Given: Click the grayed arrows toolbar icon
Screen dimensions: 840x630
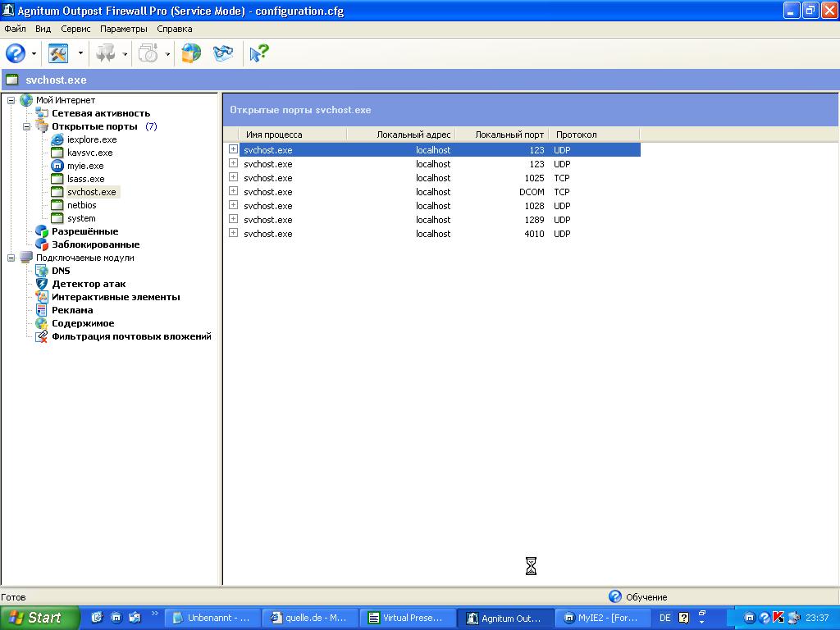Looking at the screenshot, I should (105, 53).
